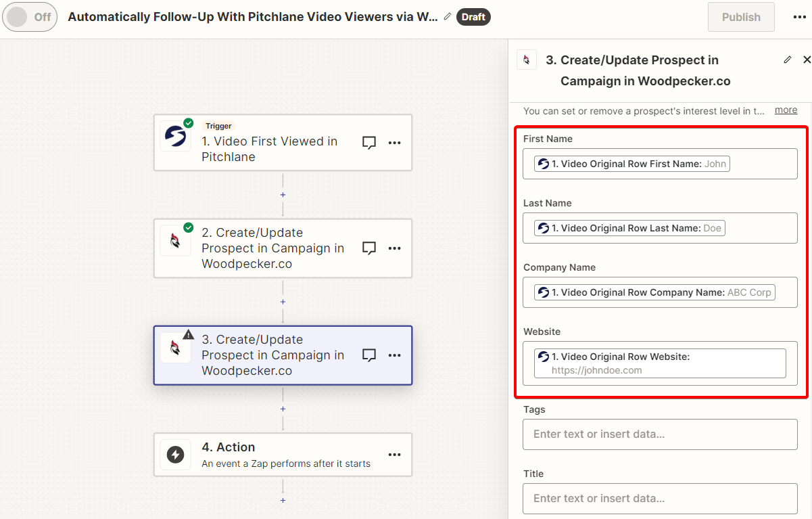Screen dimensions: 812x519
Task: Select the 'Video Original Row Website' pill
Action: 660,363
